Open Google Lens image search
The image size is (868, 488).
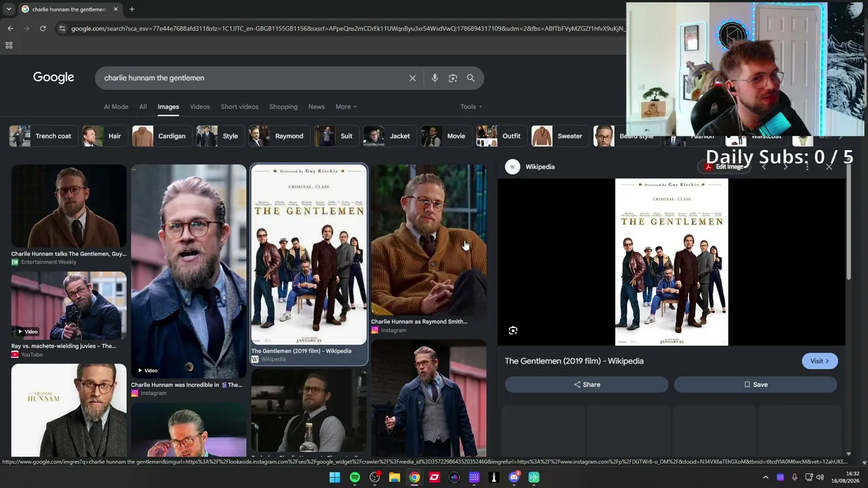[x=453, y=78]
